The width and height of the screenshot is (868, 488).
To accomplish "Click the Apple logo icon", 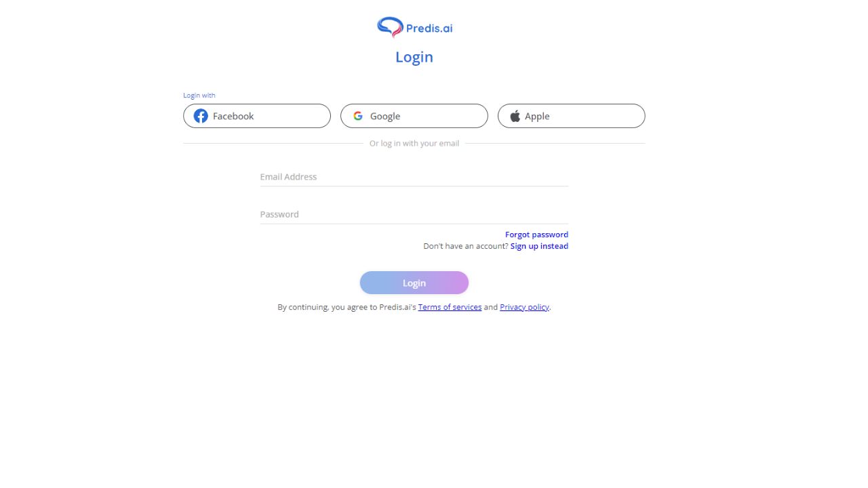I will click(515, 116).
